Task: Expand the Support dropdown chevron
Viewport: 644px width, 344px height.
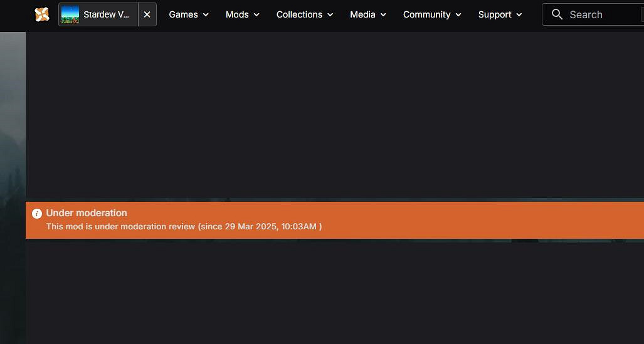Action: pyautogui.click(x=519, y=15)
